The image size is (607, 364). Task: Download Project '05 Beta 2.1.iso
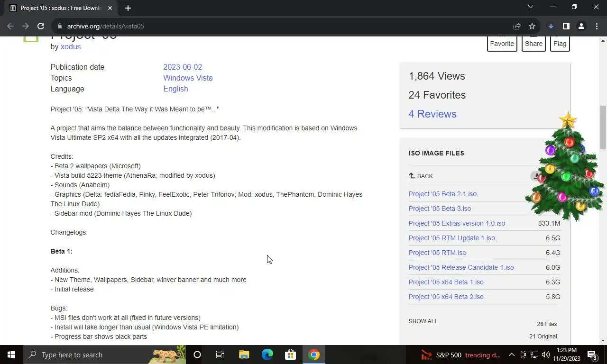[442, 194]
